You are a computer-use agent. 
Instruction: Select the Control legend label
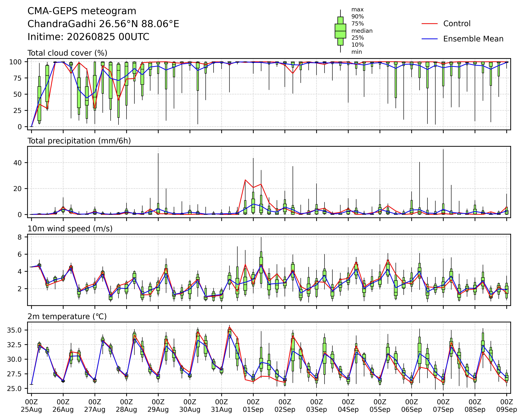[457, 24]
